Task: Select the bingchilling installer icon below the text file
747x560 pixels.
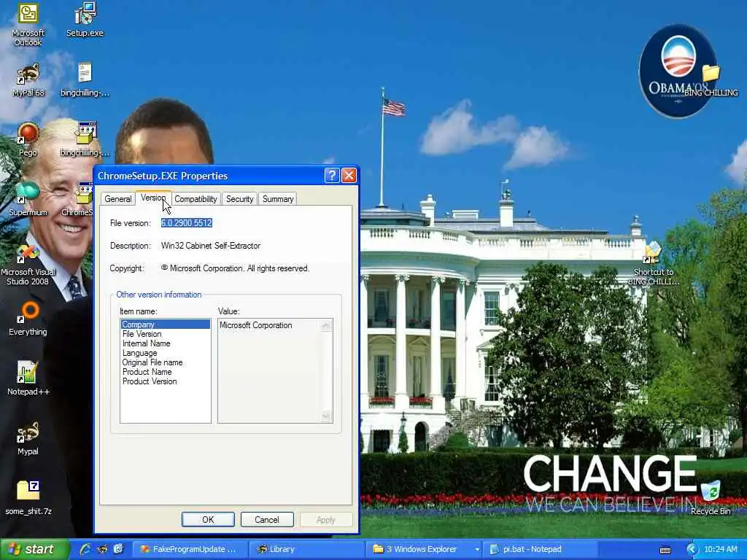Action: (85, 140)
